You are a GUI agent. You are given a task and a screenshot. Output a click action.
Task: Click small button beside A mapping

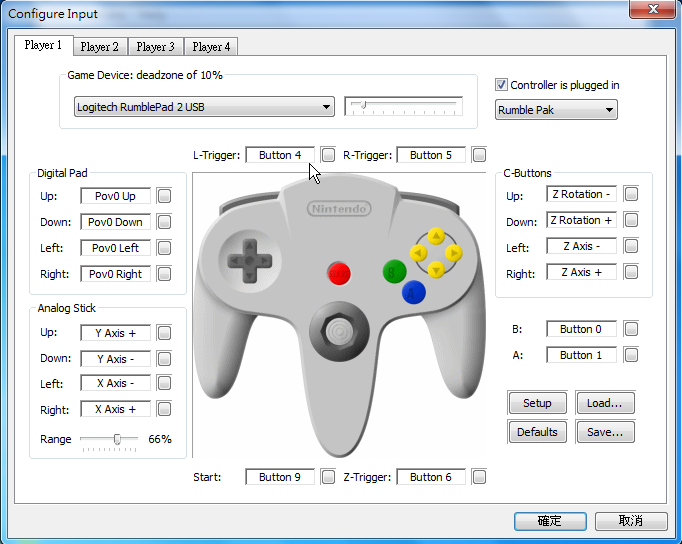click(631, 355)
